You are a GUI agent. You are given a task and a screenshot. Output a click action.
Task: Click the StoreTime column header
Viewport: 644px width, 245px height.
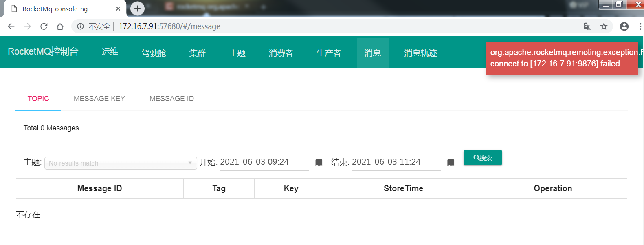(404, 188)
